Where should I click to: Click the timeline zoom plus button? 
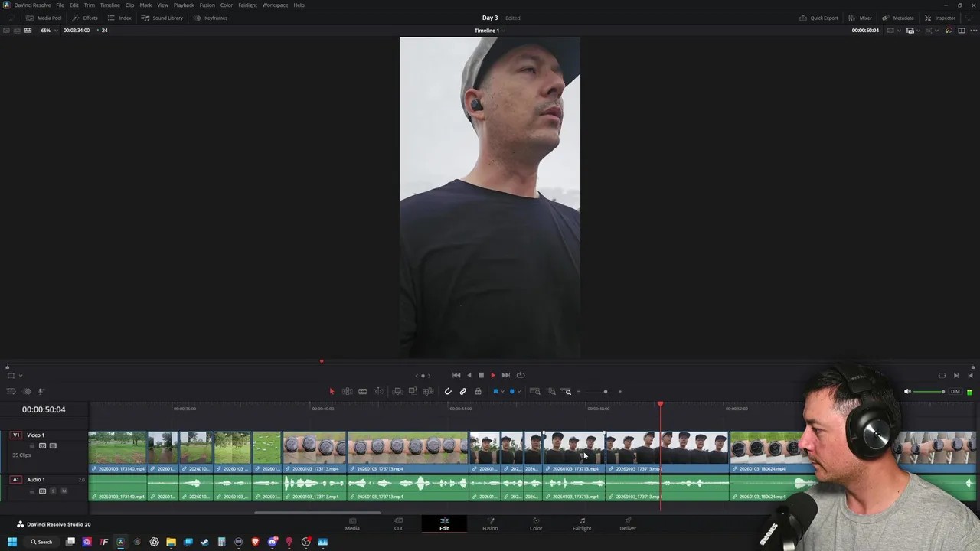pos(620,392)
